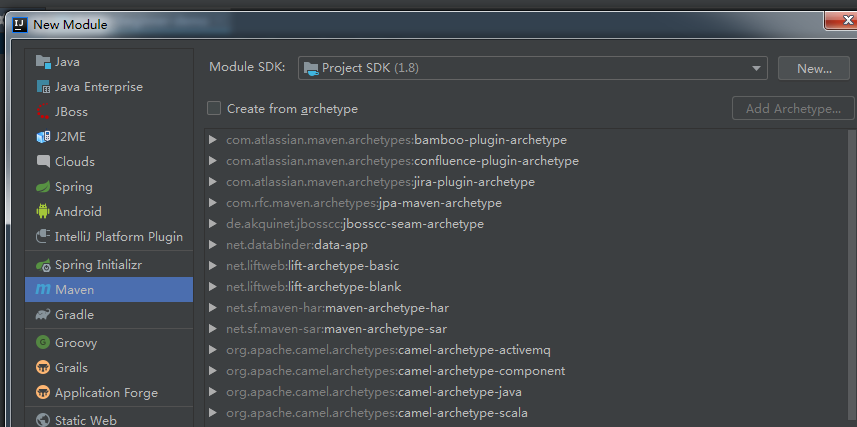Choose Spring label in list
This screenshot has width=857, height=427.
(x=74, y=187)
